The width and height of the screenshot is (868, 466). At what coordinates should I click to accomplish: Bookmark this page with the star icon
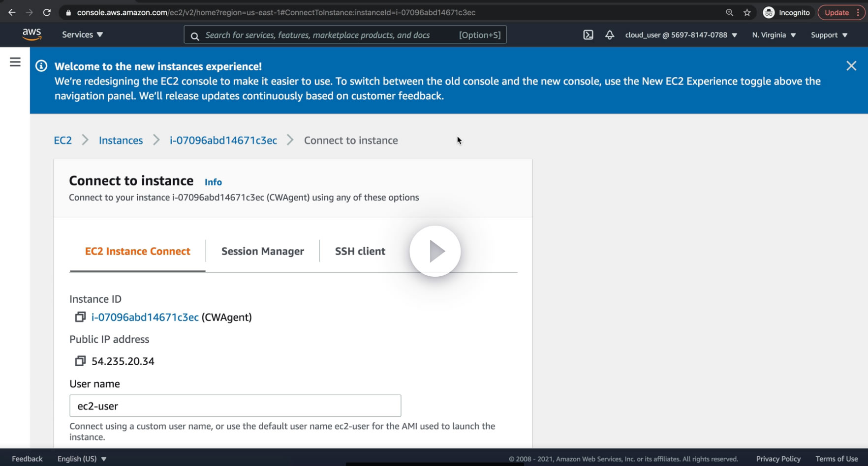pos(747,13)
